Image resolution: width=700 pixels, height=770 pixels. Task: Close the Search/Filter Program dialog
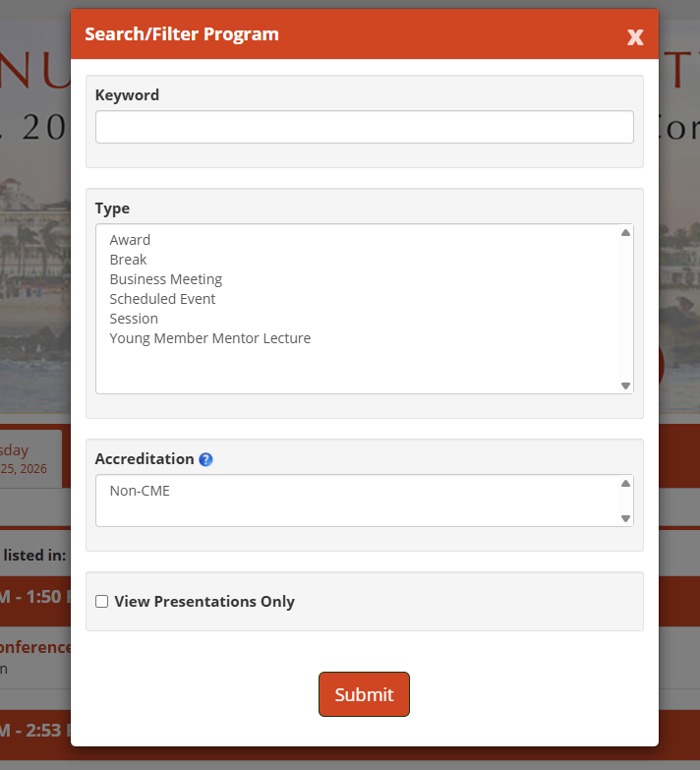tap(635, 37)
